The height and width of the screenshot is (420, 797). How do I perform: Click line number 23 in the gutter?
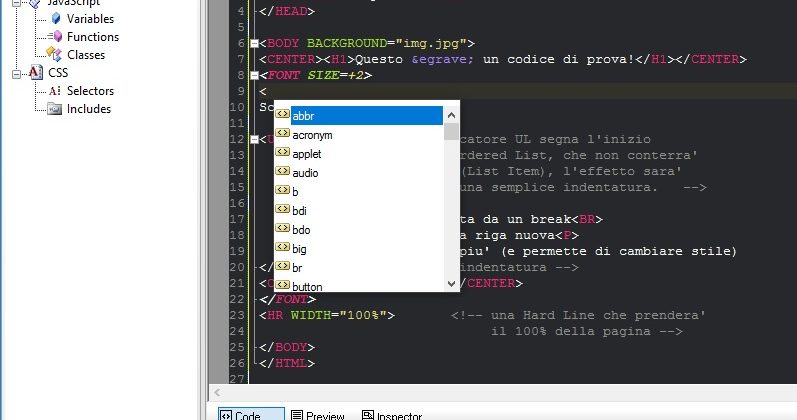click(x=237, y=316)
